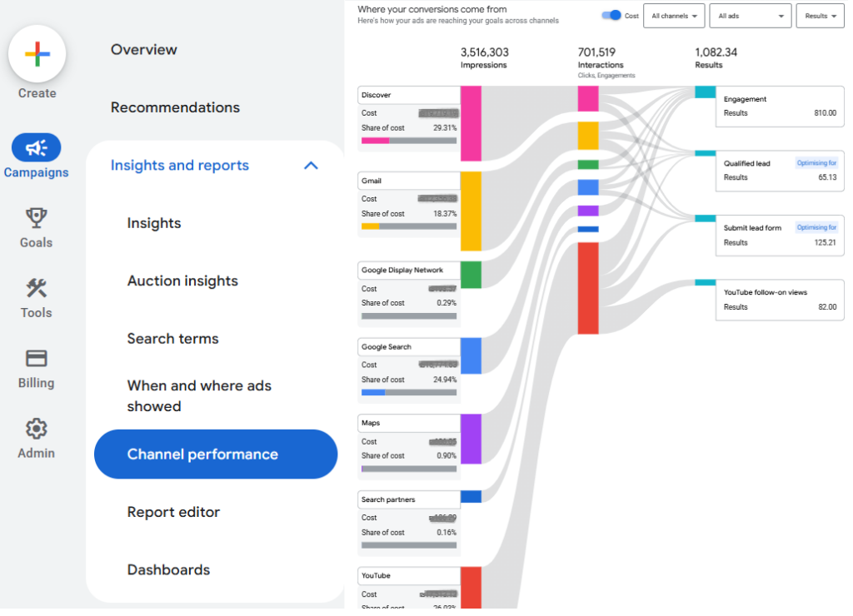The image size is (853, 616).
Task: Open the Goals trophy icon
Action: click(x=36, y=218)
